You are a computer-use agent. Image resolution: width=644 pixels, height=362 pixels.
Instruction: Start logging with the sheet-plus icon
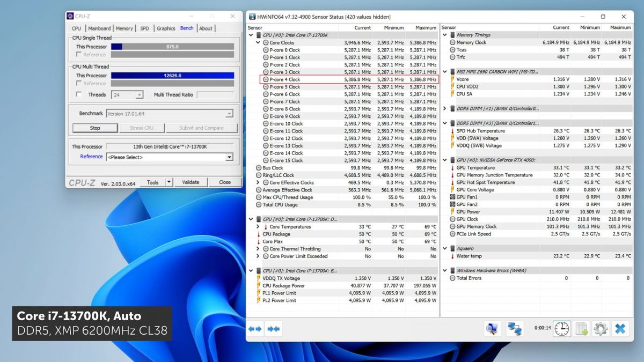[x=582, y=329]
